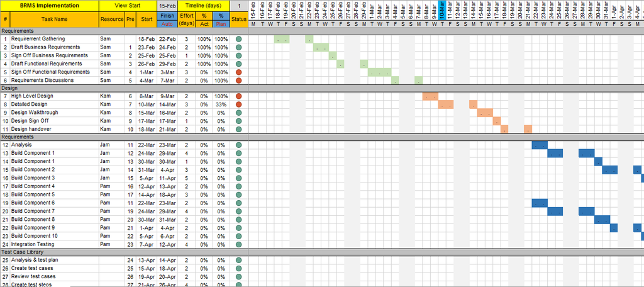Image resolution: width=644 pixels, height=287 pixels.
Task: Click red status circle for Requirements Discussions
Action: 238,80
